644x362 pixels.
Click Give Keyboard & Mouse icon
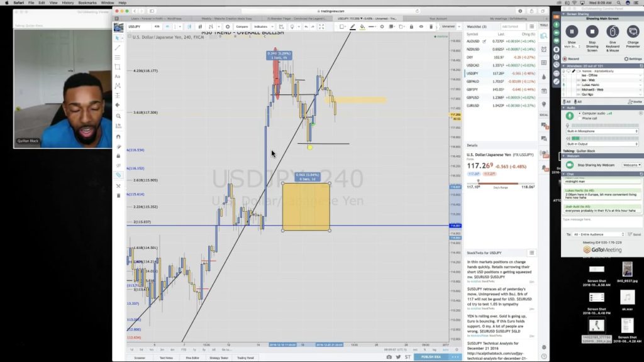[613, 31]
